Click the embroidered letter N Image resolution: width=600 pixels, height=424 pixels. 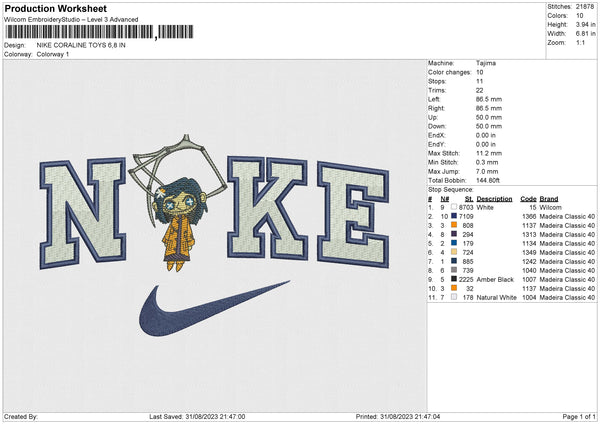click(x=83, y=213)
